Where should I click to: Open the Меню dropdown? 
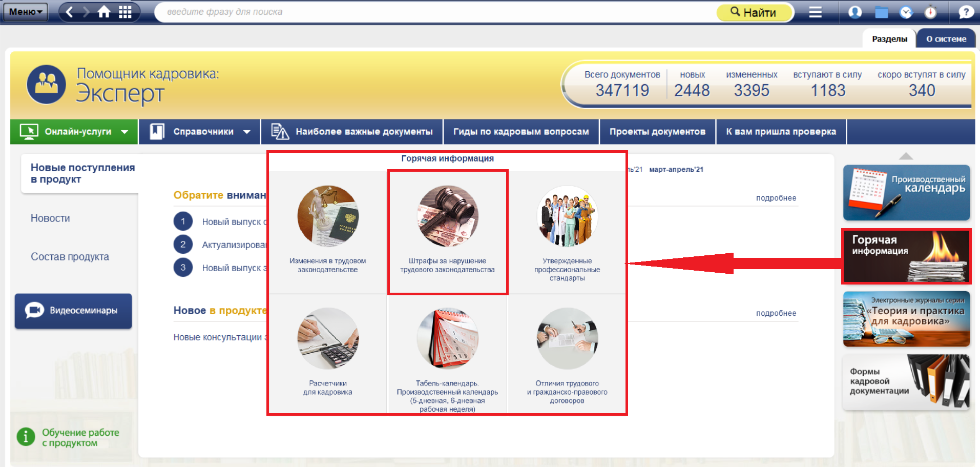click(25, 12)
